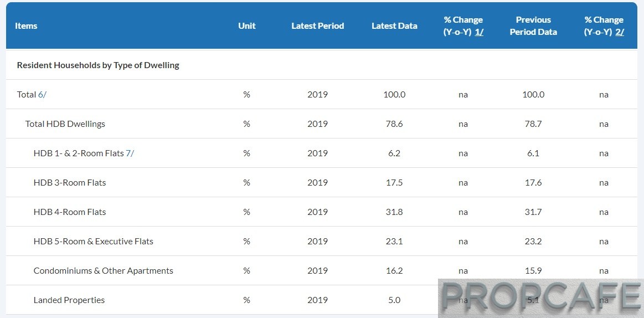Click the Items column header

click(26, 26)
